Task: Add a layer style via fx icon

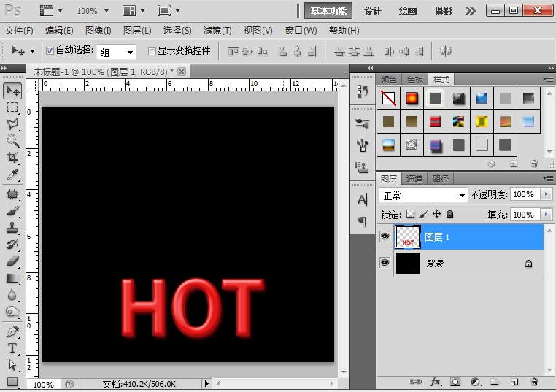Action: (x=436, y=382)
